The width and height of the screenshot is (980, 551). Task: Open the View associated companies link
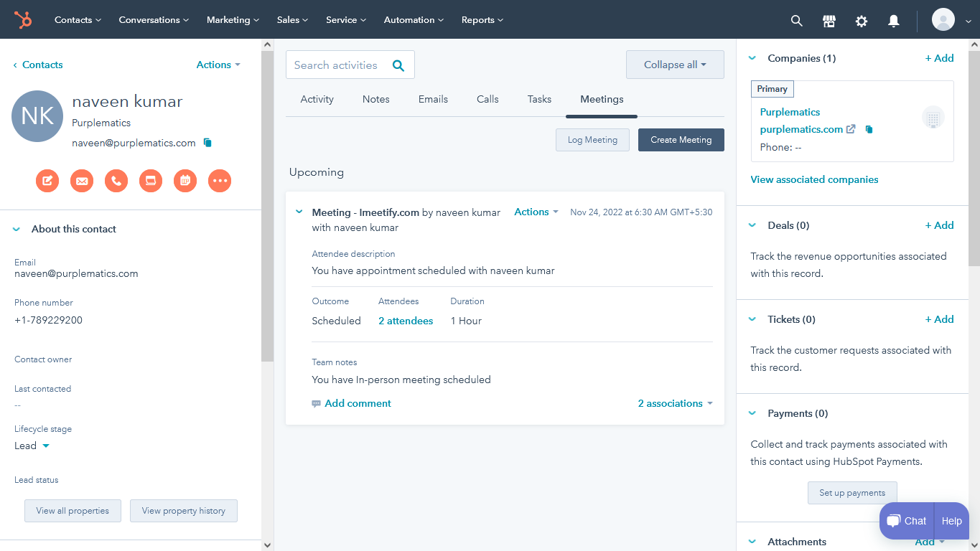814,179
